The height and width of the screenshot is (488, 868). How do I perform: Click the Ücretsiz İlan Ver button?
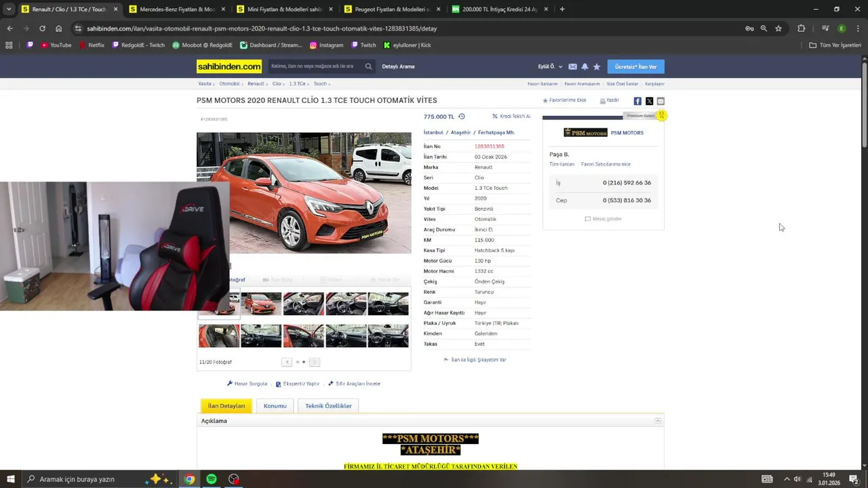pos(635,66)
